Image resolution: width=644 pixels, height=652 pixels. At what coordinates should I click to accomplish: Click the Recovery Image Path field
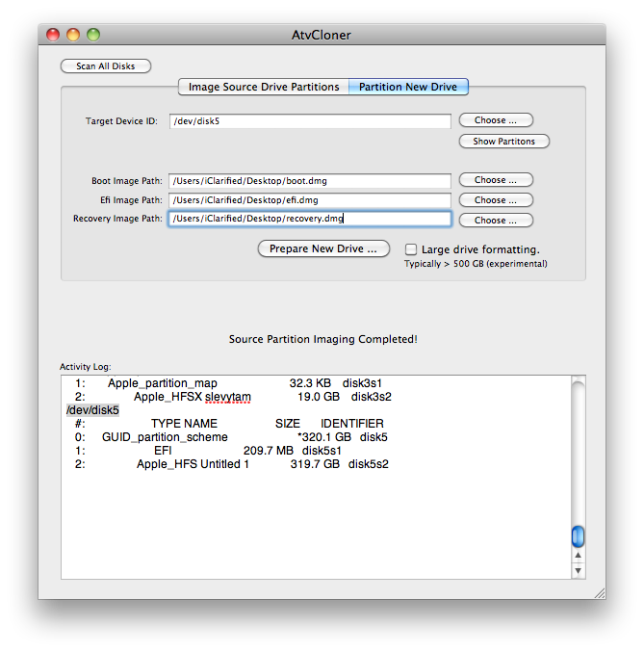click(309, 220)
